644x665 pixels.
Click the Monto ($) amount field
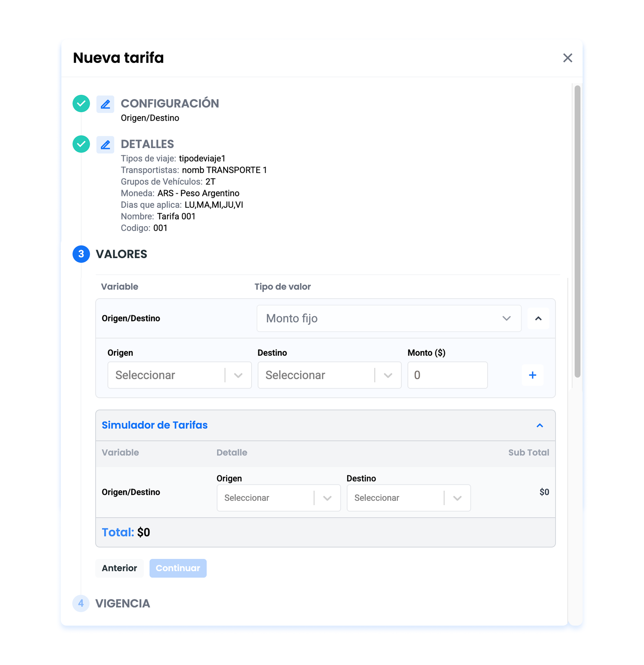tap(448, 375)
